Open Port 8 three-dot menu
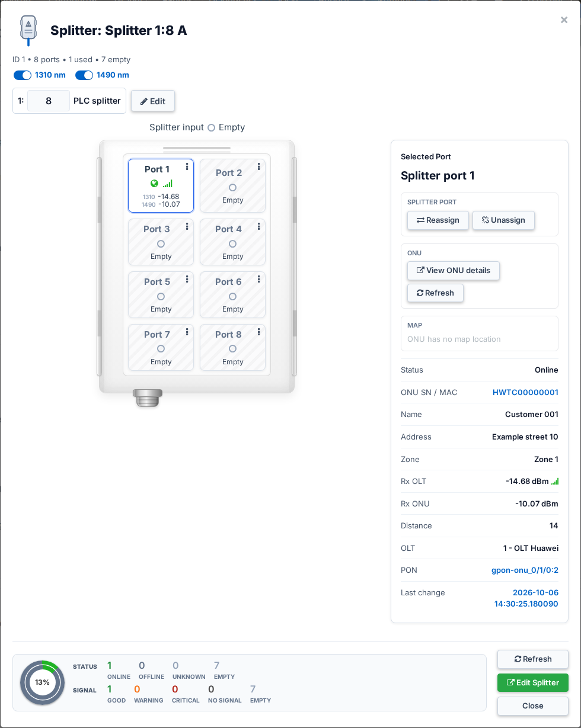Screen dimensions: 581x728 point(258,332)
